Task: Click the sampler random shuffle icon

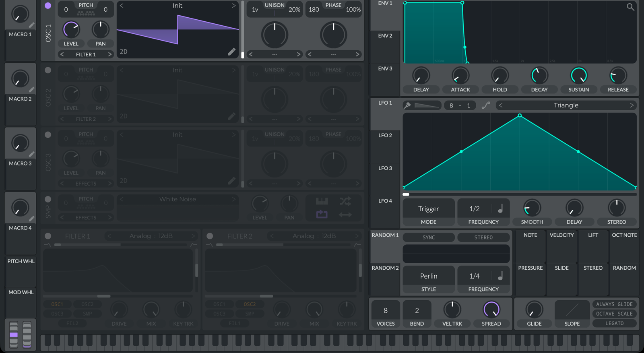Action: (345, 201)
